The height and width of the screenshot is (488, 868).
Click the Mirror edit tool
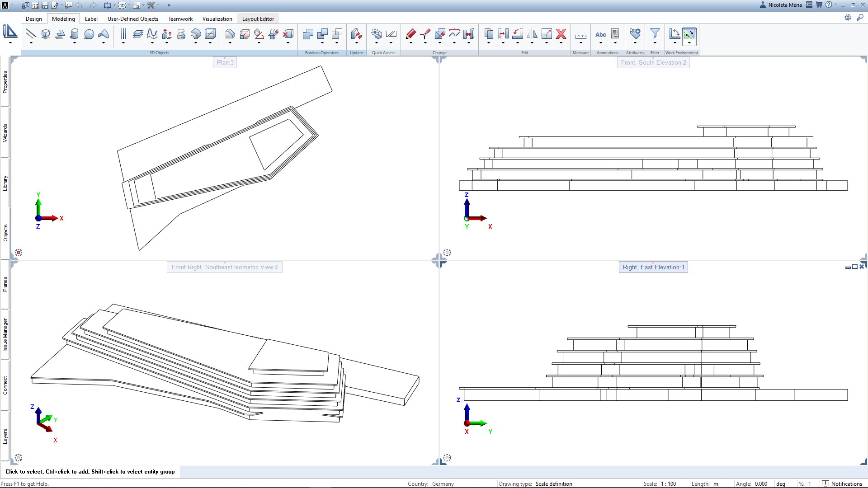(x=532, y=34)
